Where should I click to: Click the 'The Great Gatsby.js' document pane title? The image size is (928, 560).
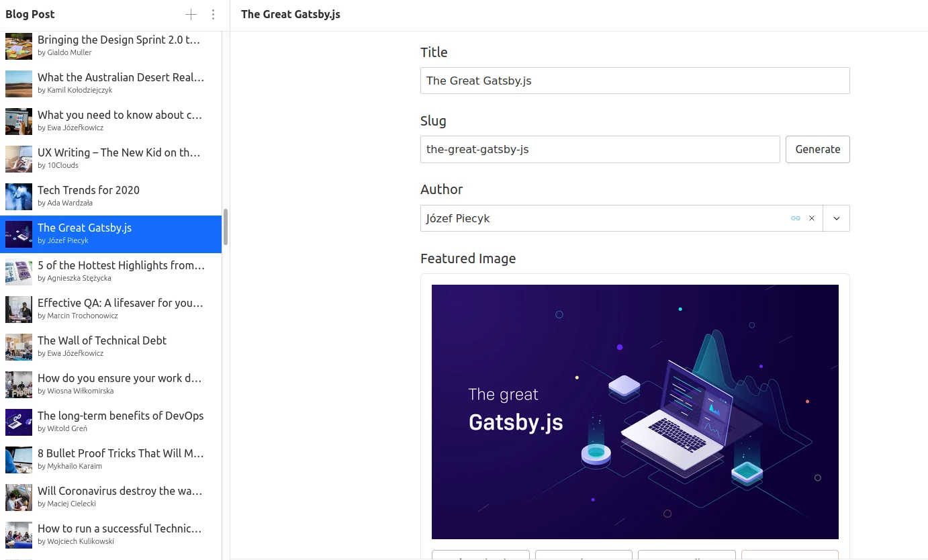point(290,13)
